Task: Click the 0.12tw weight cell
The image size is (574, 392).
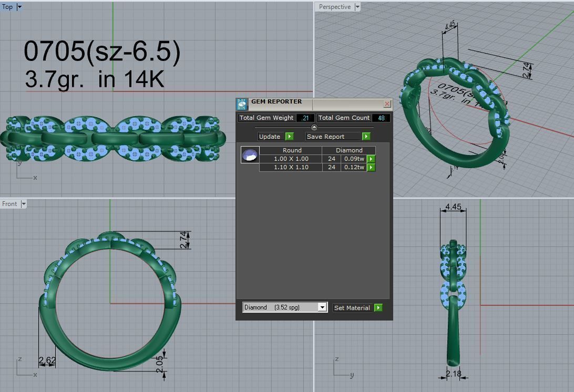Action: click(354, 167)
